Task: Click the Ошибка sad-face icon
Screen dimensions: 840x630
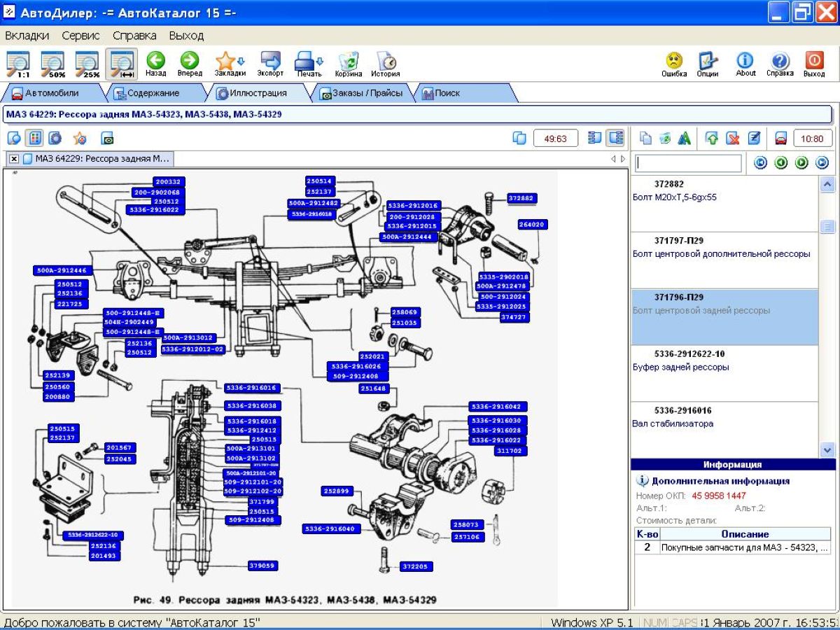Action: 674,64
